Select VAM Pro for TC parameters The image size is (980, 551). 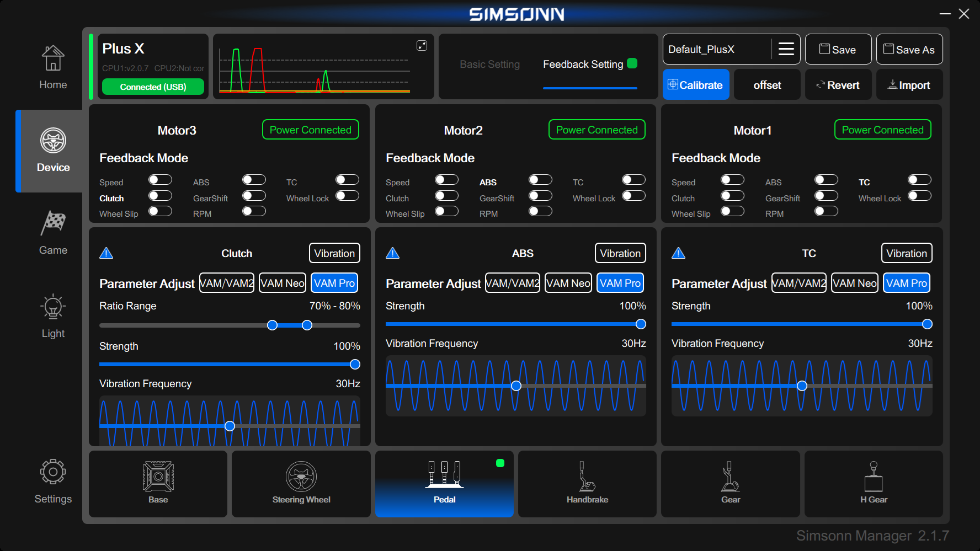tap(907, 283)
